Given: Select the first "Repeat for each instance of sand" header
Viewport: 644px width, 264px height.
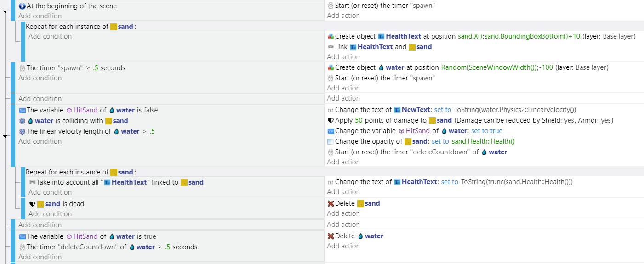Looking at the screenshot, I should (x=81, y=27).
